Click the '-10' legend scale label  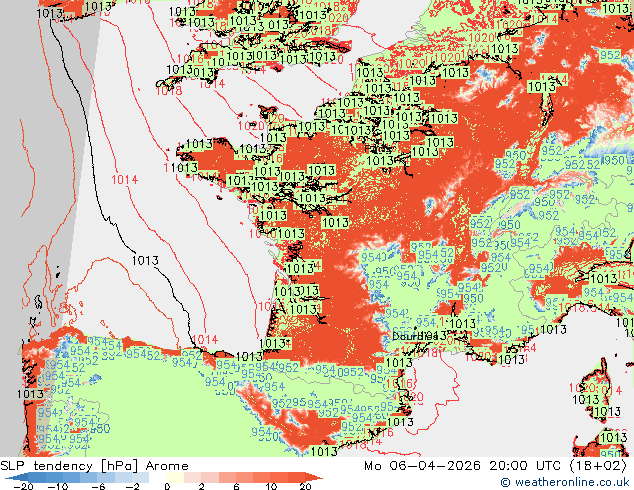point(57,486)
